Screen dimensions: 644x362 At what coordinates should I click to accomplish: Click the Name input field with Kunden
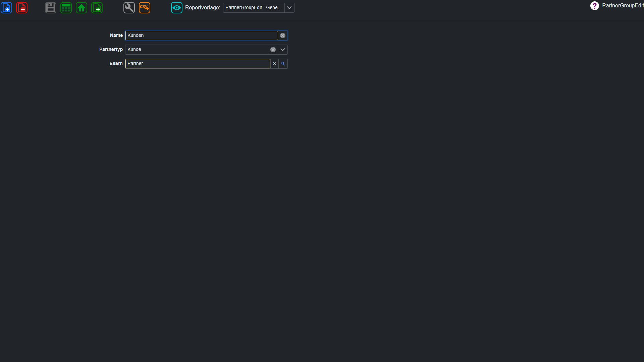[x=202, y=36]
